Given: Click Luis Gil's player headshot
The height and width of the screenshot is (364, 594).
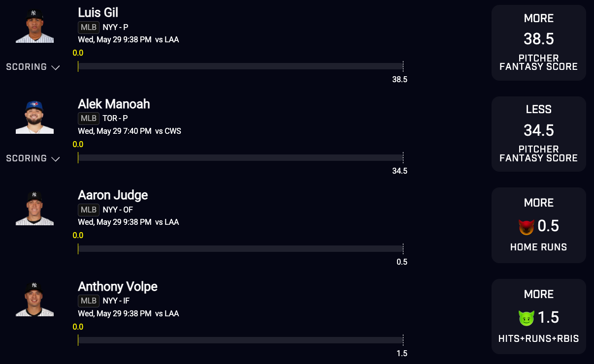Looking at the screenshot, I should click(34, 26).
